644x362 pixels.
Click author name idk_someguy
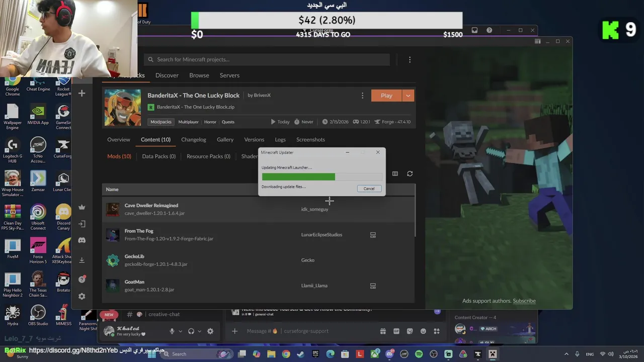point(314,209)
